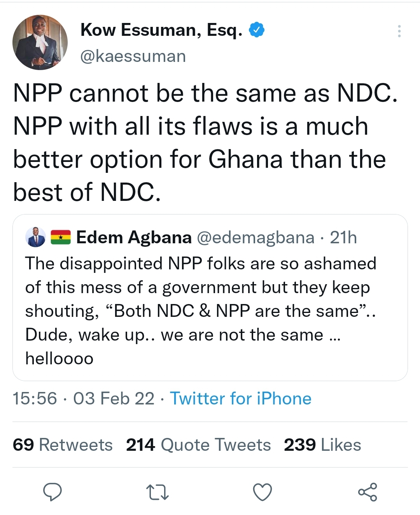Tap the Ghana flag emoji icon
This screenshot has width=420, height=515.
coord(61,237)
